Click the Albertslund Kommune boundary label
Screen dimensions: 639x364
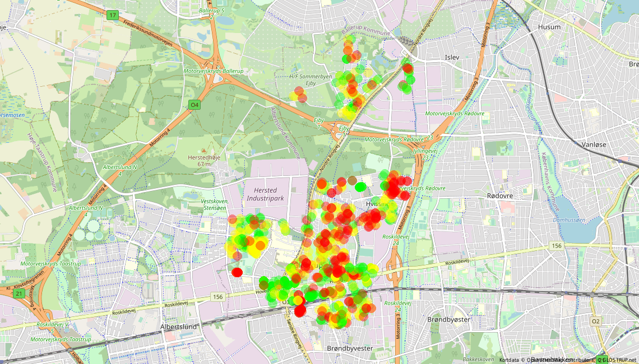click(x=285, y=132)
